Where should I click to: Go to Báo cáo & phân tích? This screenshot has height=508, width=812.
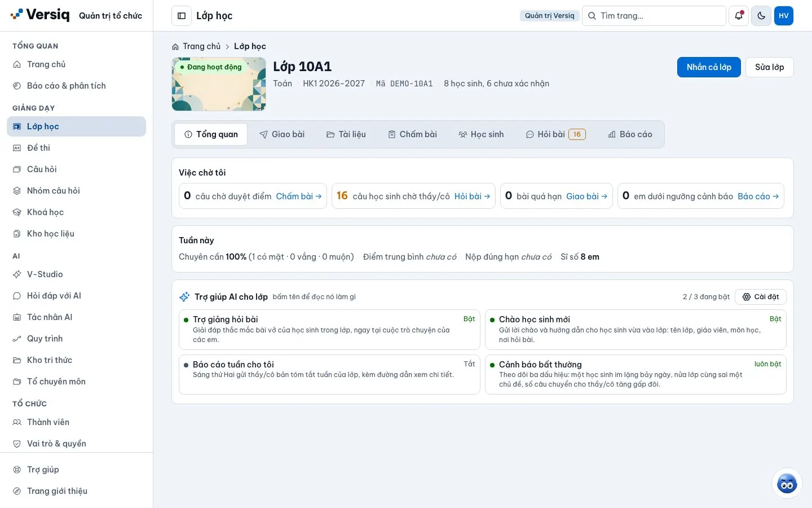click(76, 86)
